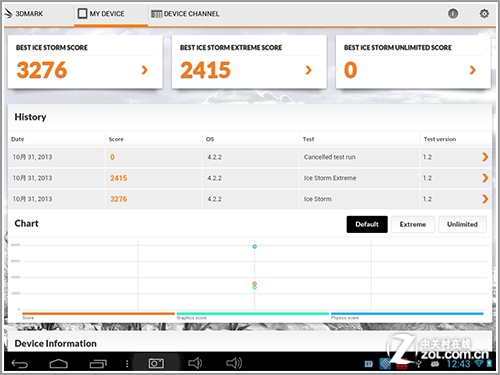
Task: Tap Android back navigation icon
Action: (20, 364)
